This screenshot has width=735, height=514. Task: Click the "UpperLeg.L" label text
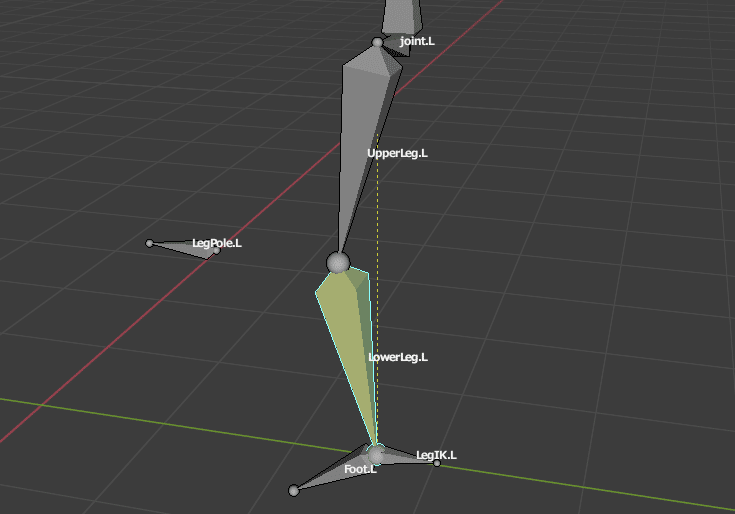tap(398, 153)
